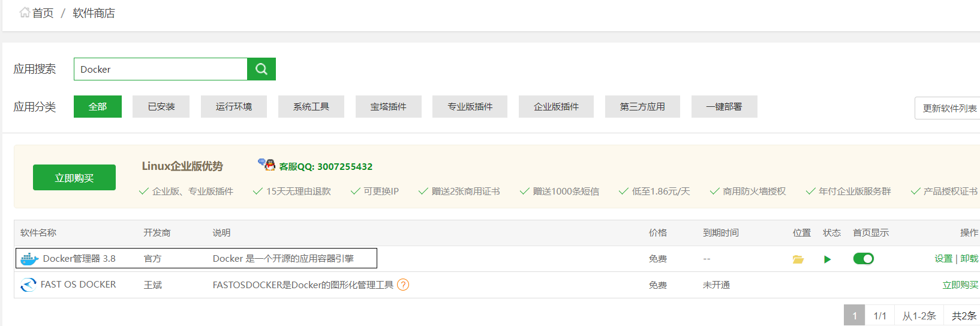Go to 首页 breadcrumb link
980x326 pixels.
[43, 13]
